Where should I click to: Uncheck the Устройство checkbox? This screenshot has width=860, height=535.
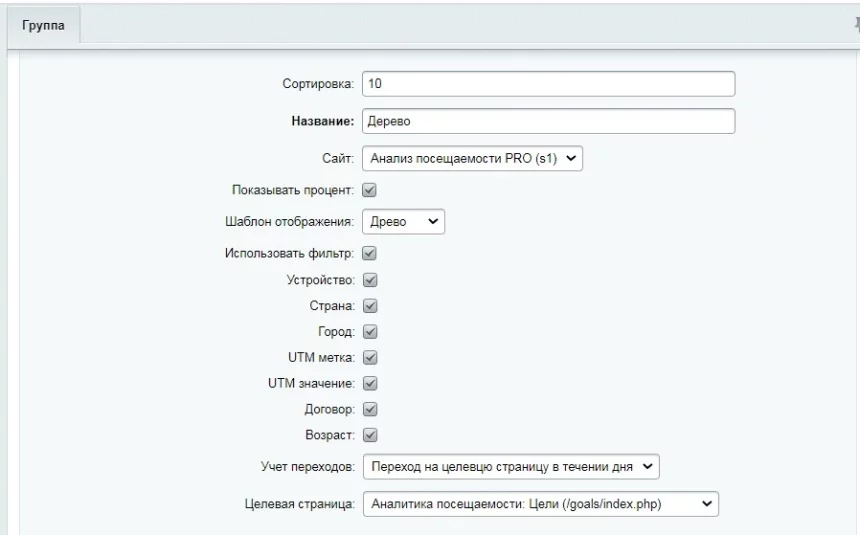click(369, 280)
